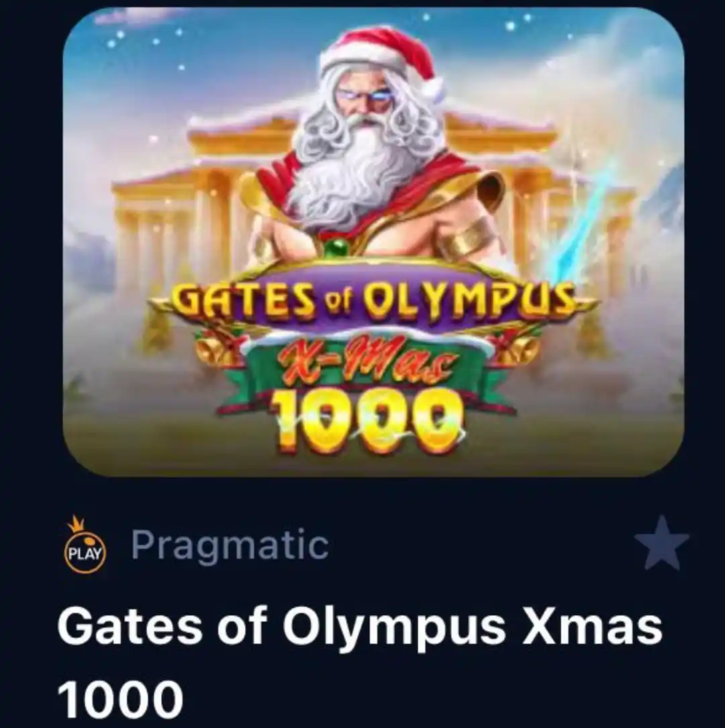Image resolution: width=725 pixels, height=728 pixels.
Task: Click the word Olympus in game title
Action: click(x=393, y=628)
